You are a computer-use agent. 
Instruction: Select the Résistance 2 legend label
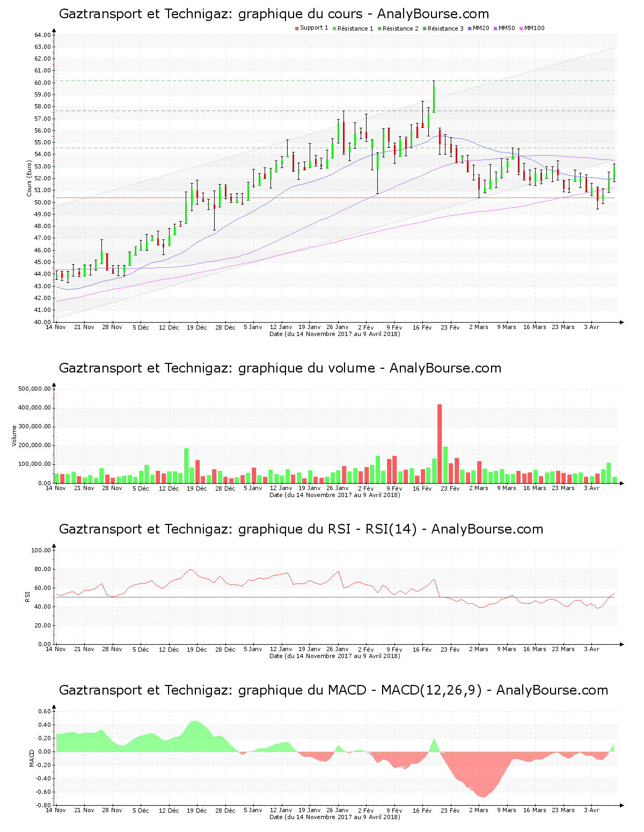pyautogui.click(x=400, y=28)
